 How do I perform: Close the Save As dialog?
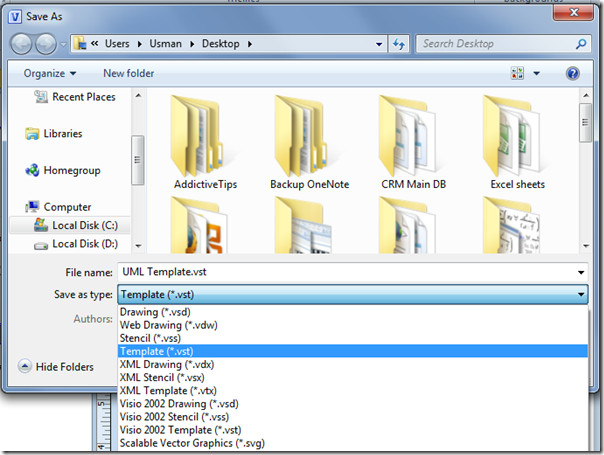point(574,13)
